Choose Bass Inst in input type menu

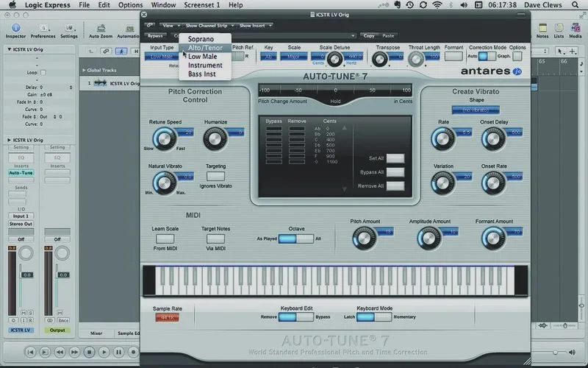pyautogui.click(x=205, y=74)
